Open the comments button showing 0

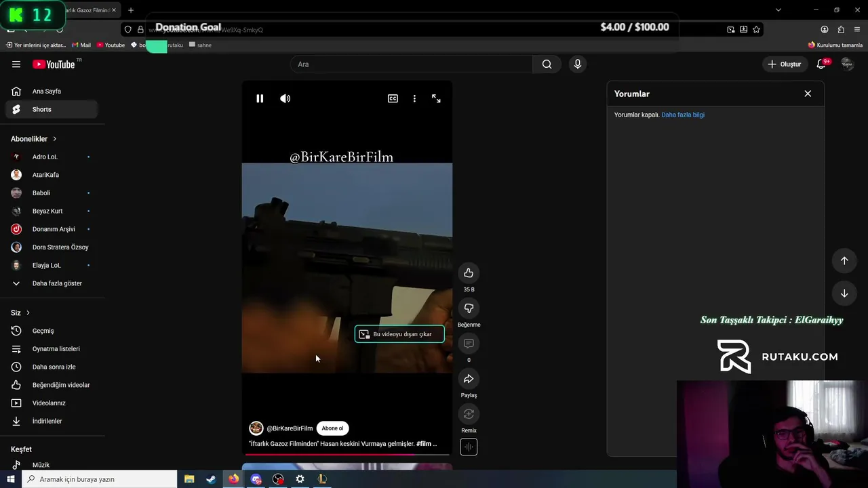tap(469, 344)
